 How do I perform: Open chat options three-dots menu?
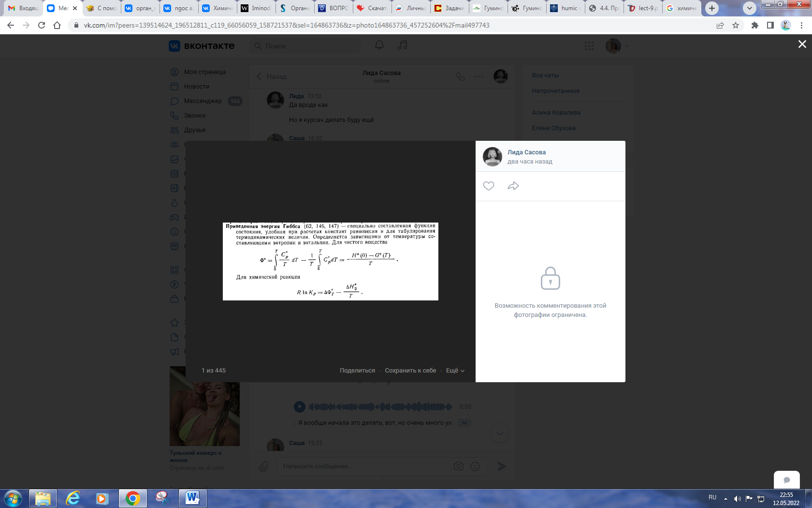478,76
